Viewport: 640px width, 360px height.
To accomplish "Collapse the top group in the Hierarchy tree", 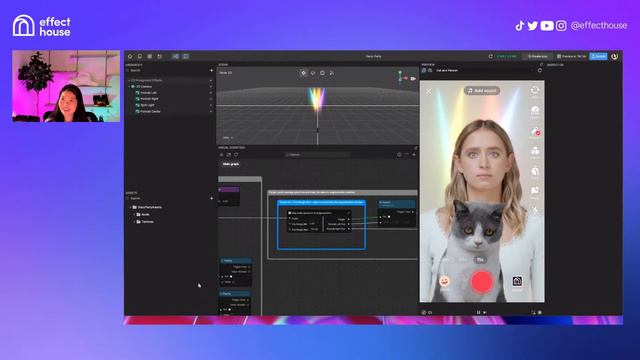I will [x=129, y=80].
